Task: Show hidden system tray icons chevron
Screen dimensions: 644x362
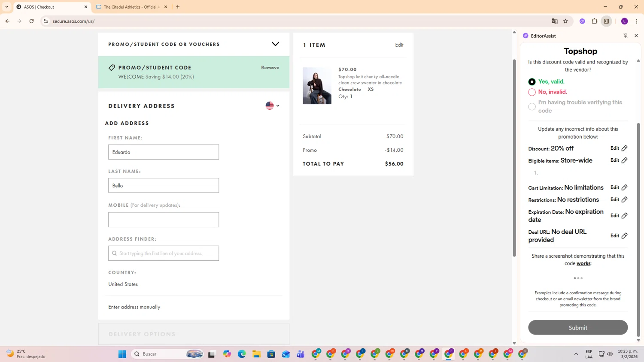Action: 576,354
